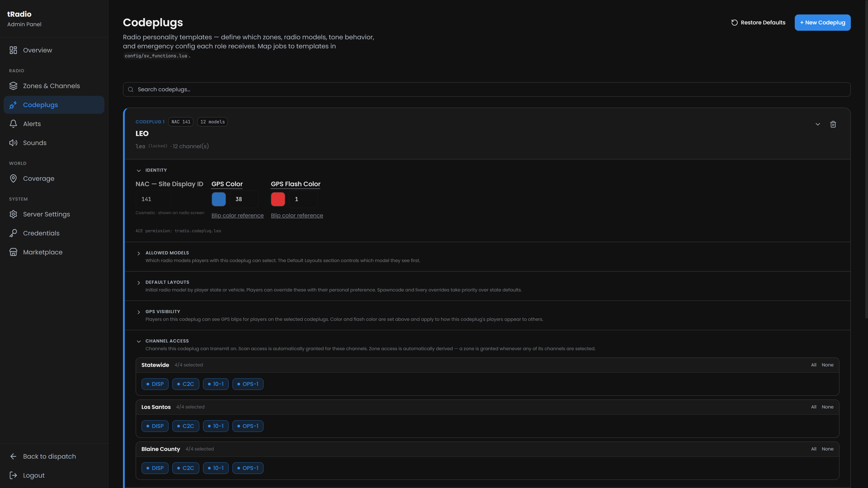Open GPS Color blip color reference link

238,216
